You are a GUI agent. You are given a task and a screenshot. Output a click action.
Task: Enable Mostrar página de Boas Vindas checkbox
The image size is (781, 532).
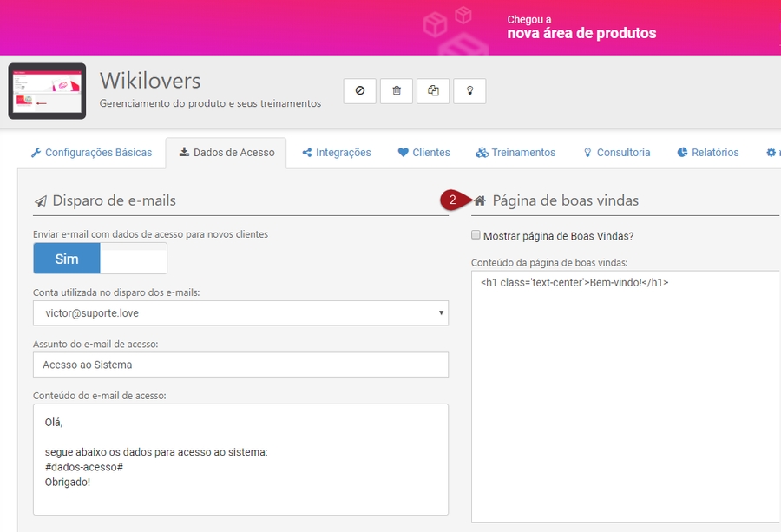(476, 235)
